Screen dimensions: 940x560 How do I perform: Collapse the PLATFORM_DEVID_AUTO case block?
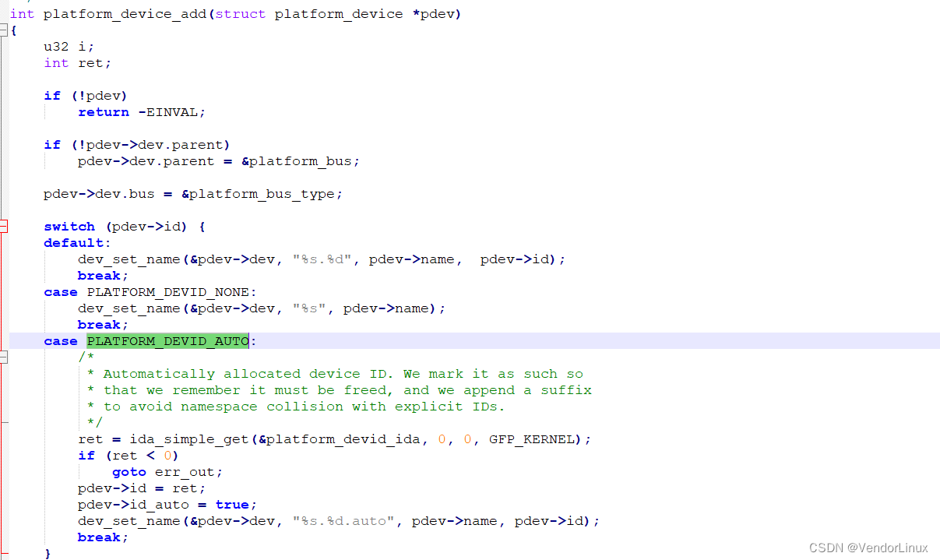click(5, 357)
